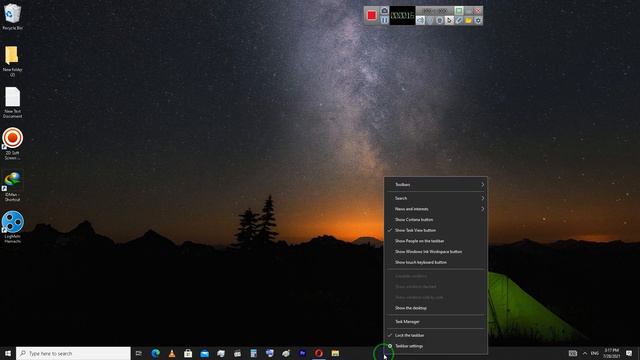Screen dimensions: 640x360
Task: Open Task View from the taskbar
Action: click(139, 353)
